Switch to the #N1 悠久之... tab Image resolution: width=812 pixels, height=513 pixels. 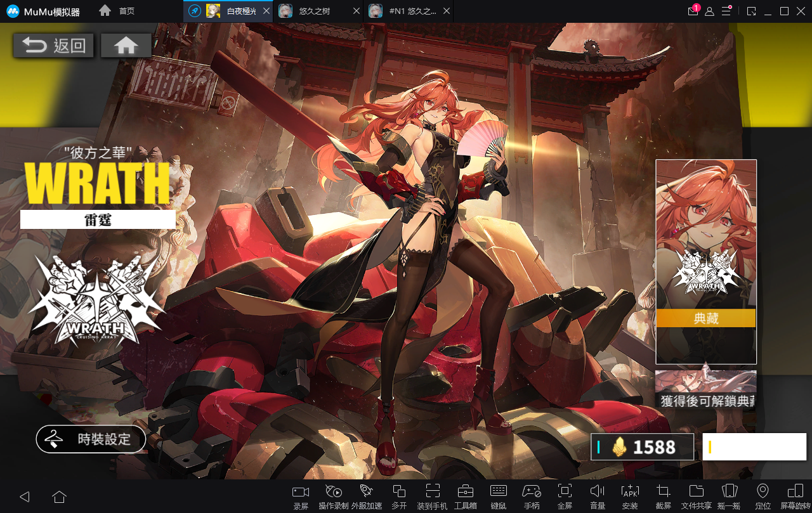pos(409,11)
